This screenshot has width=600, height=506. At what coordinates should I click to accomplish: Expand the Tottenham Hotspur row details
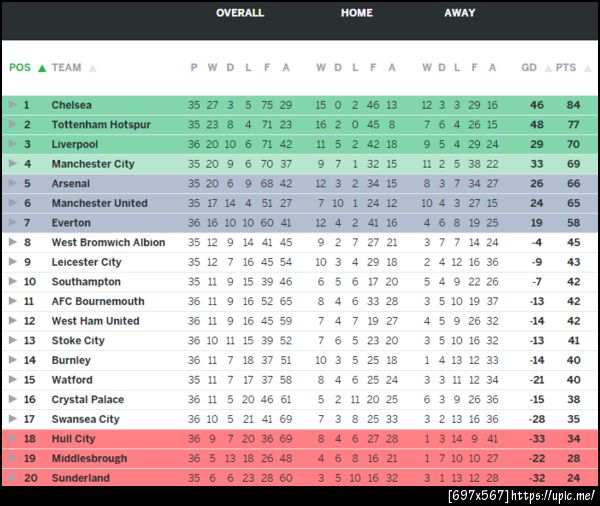tap(12, 125)
